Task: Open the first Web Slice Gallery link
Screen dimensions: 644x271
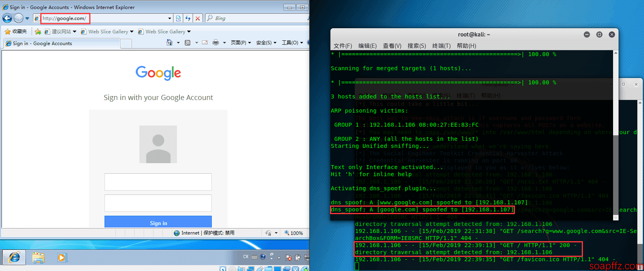Action: point(105,31)
